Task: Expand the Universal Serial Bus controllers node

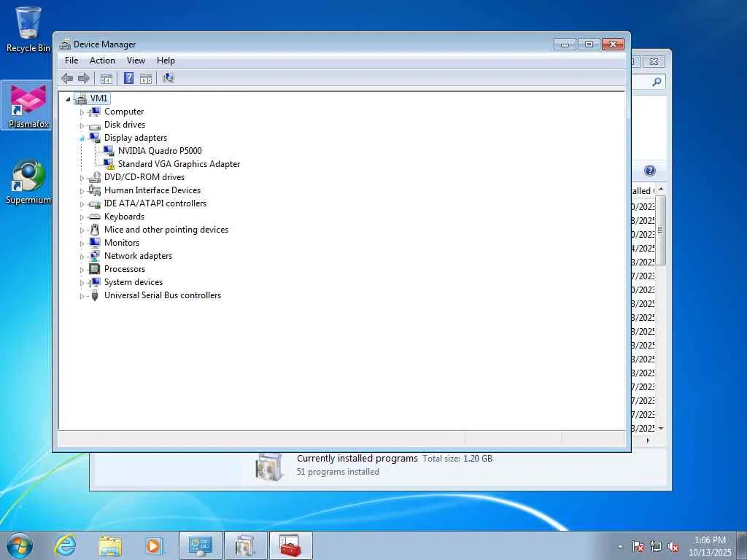Action: click(x=82, y=296)
